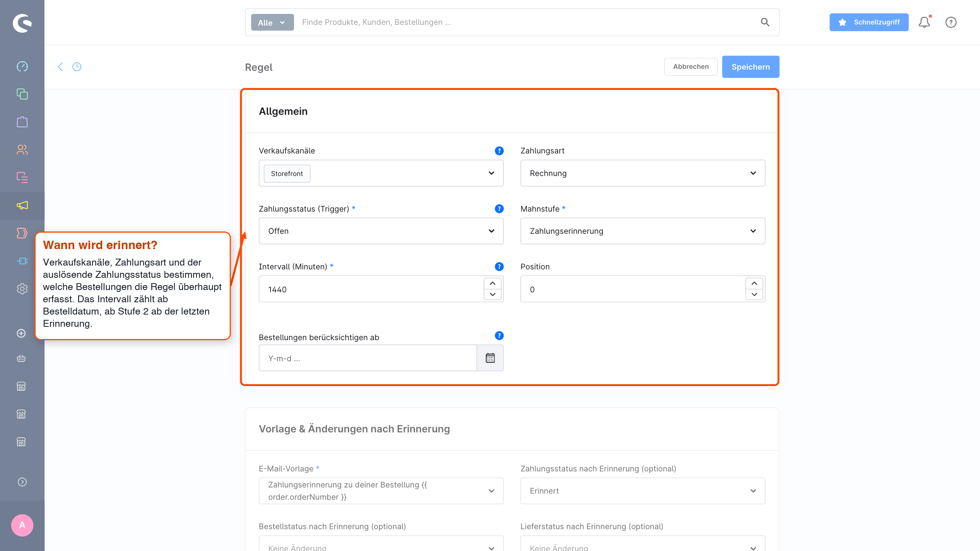Screen dimensions: 980x551
Task: Open the Settings gear icon
Action: (22, 289)
